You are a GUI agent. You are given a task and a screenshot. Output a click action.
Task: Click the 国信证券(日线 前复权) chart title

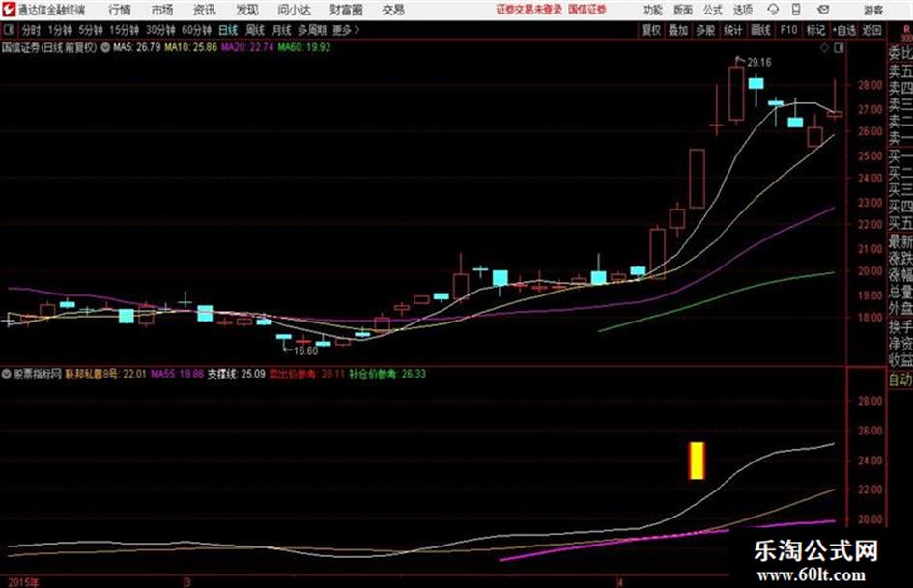pyautogui.click(x=49, y=47)
